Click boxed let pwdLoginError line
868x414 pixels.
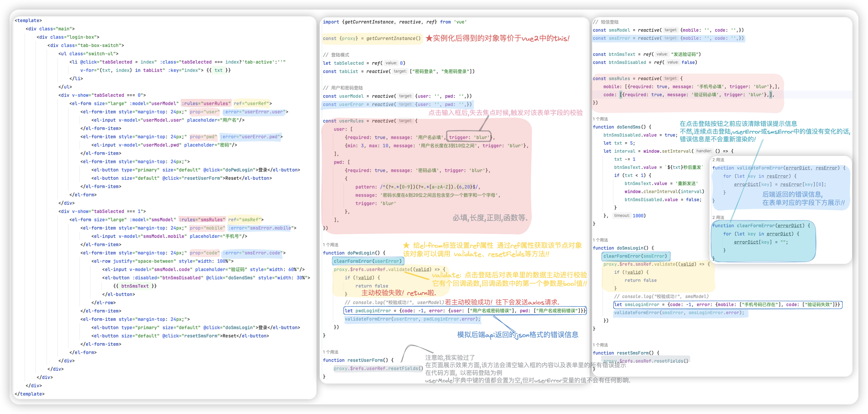pos(465,311)
